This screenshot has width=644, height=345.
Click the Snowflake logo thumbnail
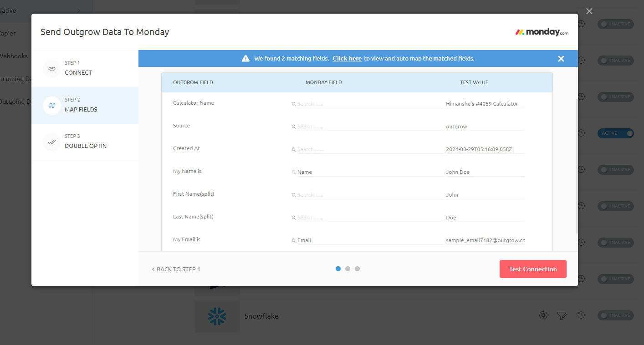[217, 316]
